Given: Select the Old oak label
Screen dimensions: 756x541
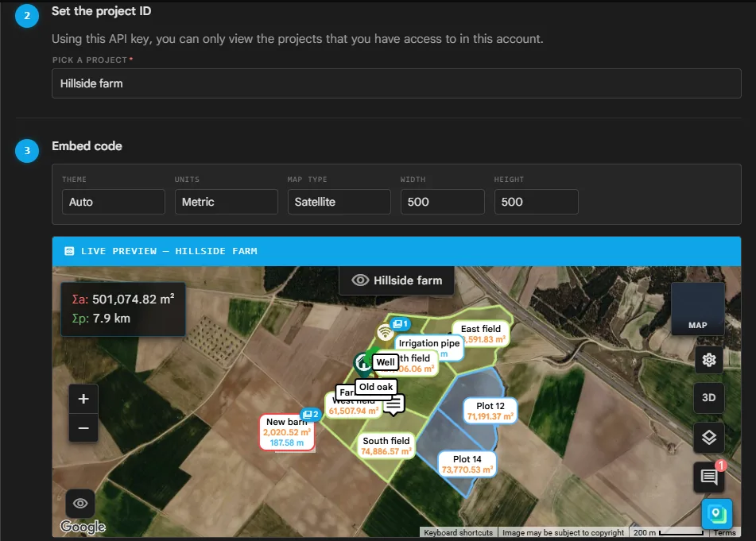Looking at the screenshot, I should (x=376, y=387).
